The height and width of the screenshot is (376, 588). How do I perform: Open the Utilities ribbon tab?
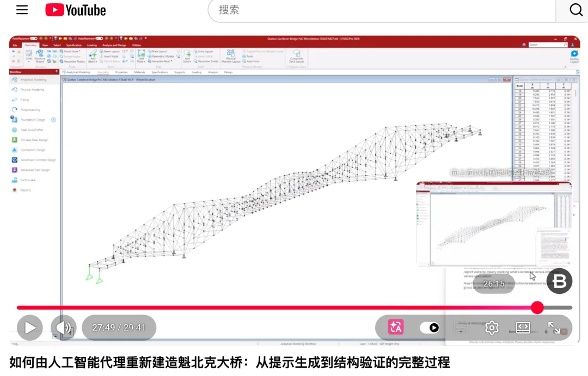click(x=137, y=45)
